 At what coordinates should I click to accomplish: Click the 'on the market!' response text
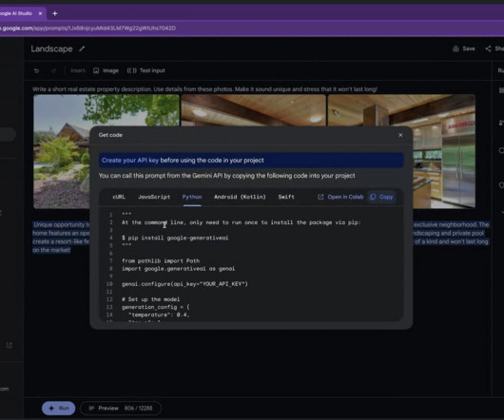click(x=51, y=250)
